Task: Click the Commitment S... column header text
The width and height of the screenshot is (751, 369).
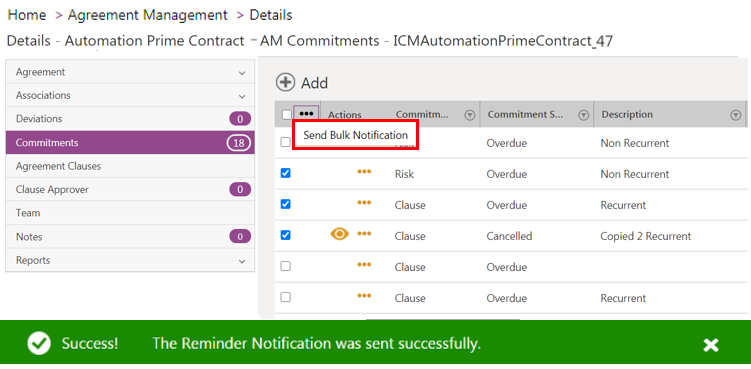Action: [x=525, y=115]
